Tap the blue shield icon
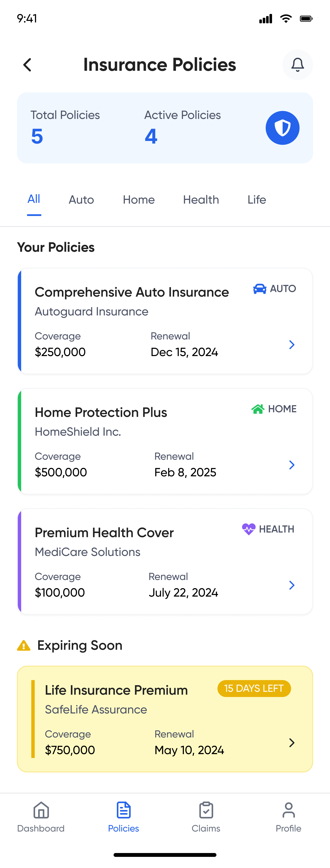Viewport: 330px width, 868px height. click(x=282, y=128)
